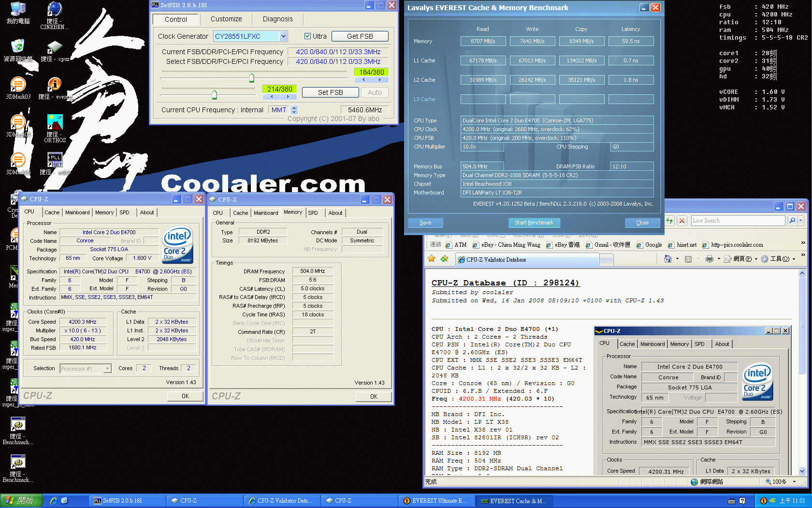Expand the Home button dropdown arrow
Image resolution: width=812 pixels, height=508 pixels.
[677, 259]
